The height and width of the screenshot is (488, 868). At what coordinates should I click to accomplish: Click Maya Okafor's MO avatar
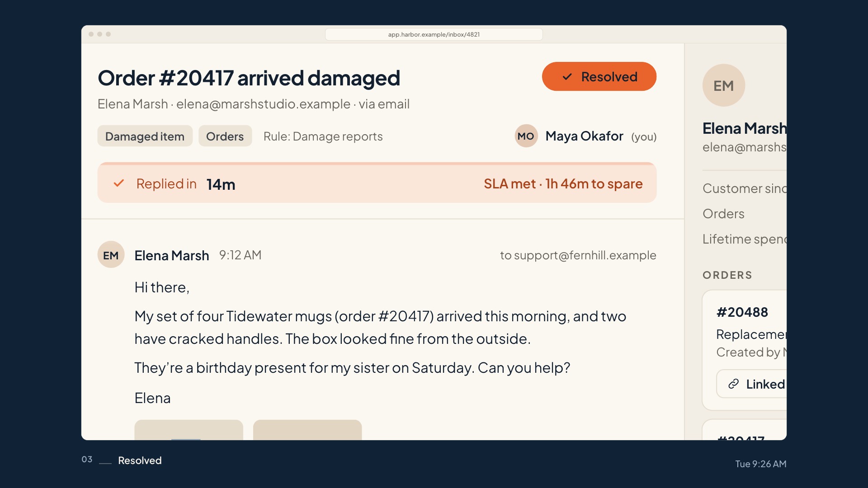[x=526, y=136]
